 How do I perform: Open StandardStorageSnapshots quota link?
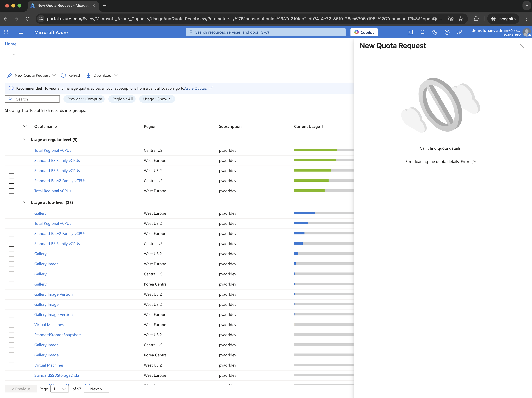[58, 335]
